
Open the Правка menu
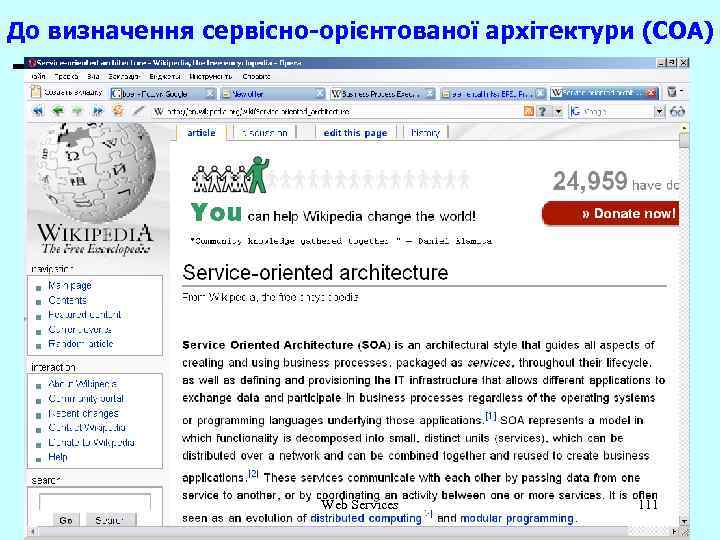point(66,77)
